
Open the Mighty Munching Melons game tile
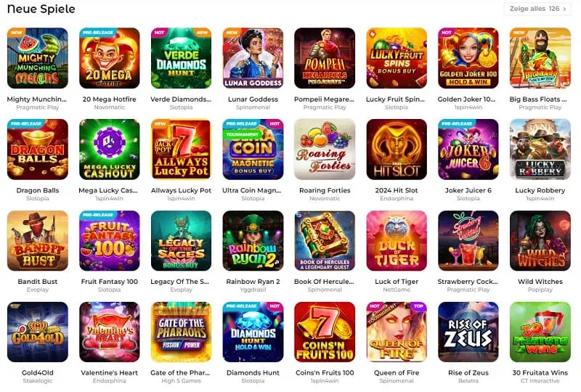pyautogui.click(x=38, y=58)
